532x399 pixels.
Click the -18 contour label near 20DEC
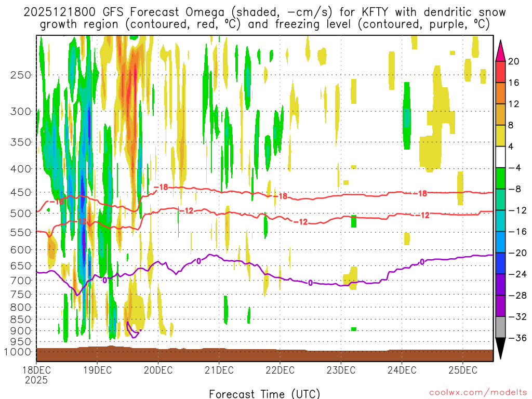point(161,187)
